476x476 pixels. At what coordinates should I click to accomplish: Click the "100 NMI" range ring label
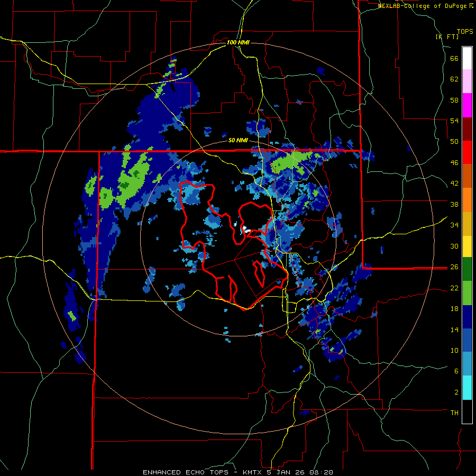click(238, 42)
